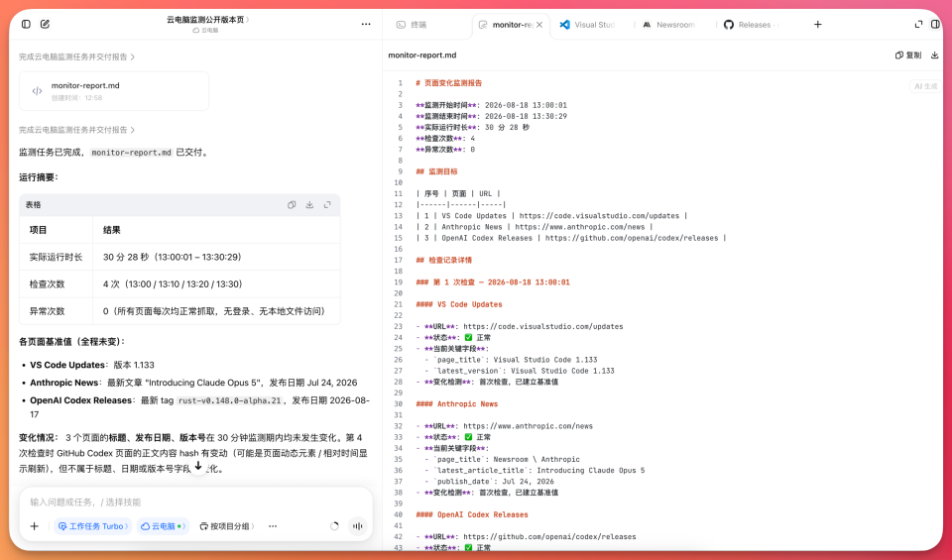The image size is (952, 560).
Task: Click the Anthropic News heading on line 30
Action: pos(456,404)
